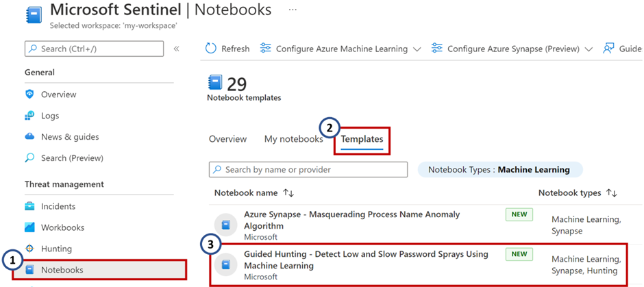Image resolution: width=644 pixels, height=287 pixels.
Task: Click the 'Notebook templates' count label
Action: (244, 98)
